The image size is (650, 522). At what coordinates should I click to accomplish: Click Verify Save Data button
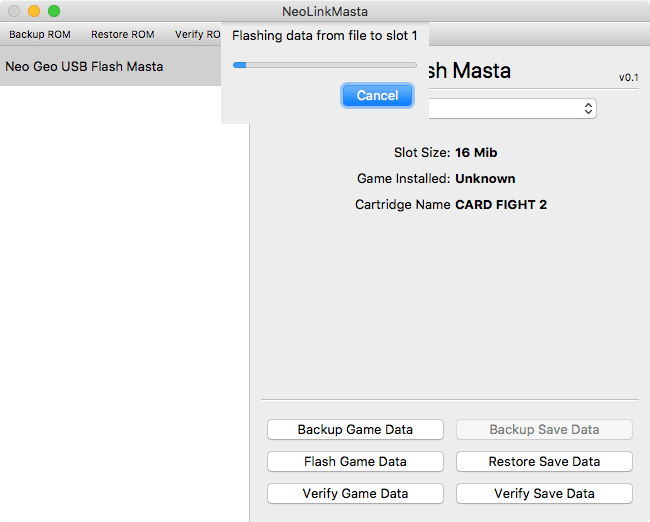(544, 493)
